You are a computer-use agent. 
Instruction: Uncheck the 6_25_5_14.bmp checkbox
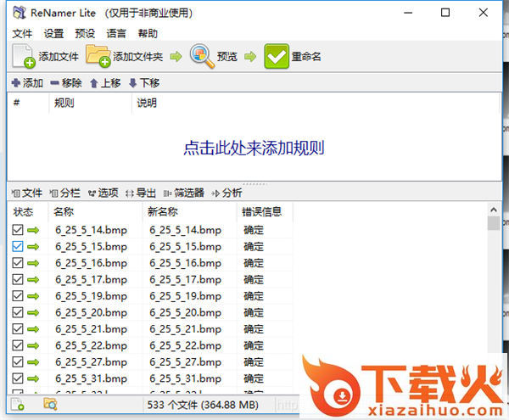tap(18, 230)
